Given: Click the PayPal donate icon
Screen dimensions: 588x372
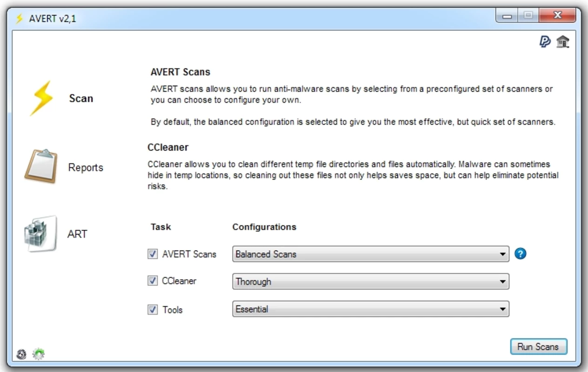Looking at the screenshot, I should tap(545, 42).
